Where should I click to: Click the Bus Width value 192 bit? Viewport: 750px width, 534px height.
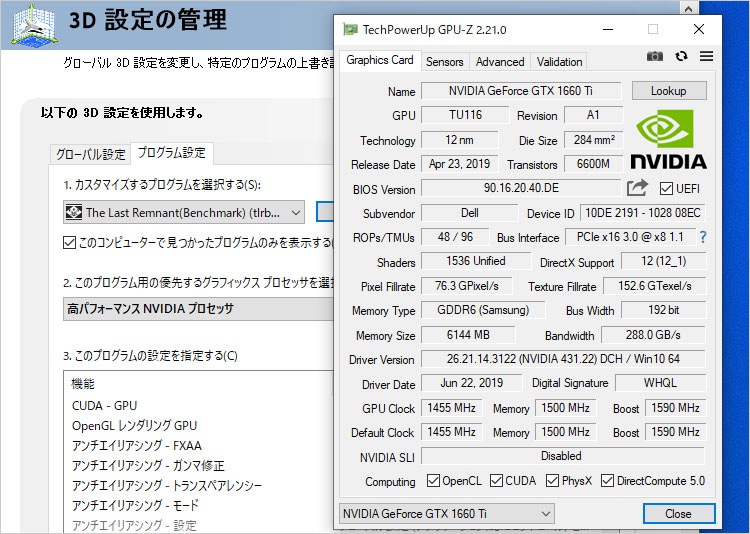[x=663, y=310]
